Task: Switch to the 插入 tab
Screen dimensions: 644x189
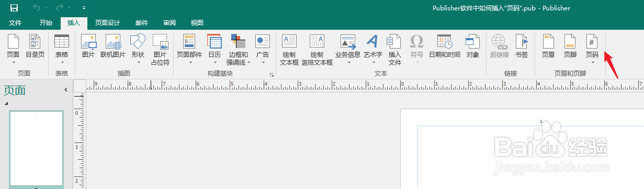Action: [x=74, y=23]
